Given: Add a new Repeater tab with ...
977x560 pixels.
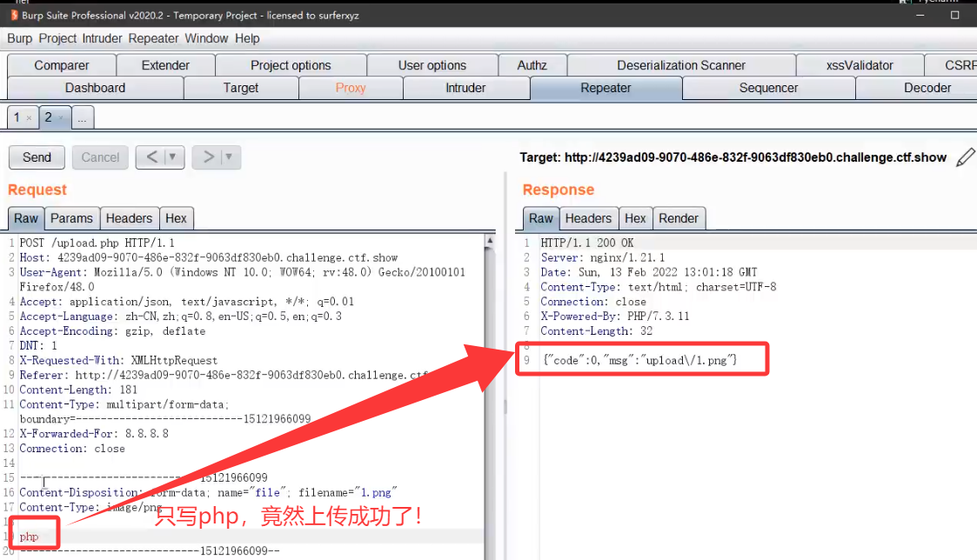Looking at the screenshot, I should (83, 117).
